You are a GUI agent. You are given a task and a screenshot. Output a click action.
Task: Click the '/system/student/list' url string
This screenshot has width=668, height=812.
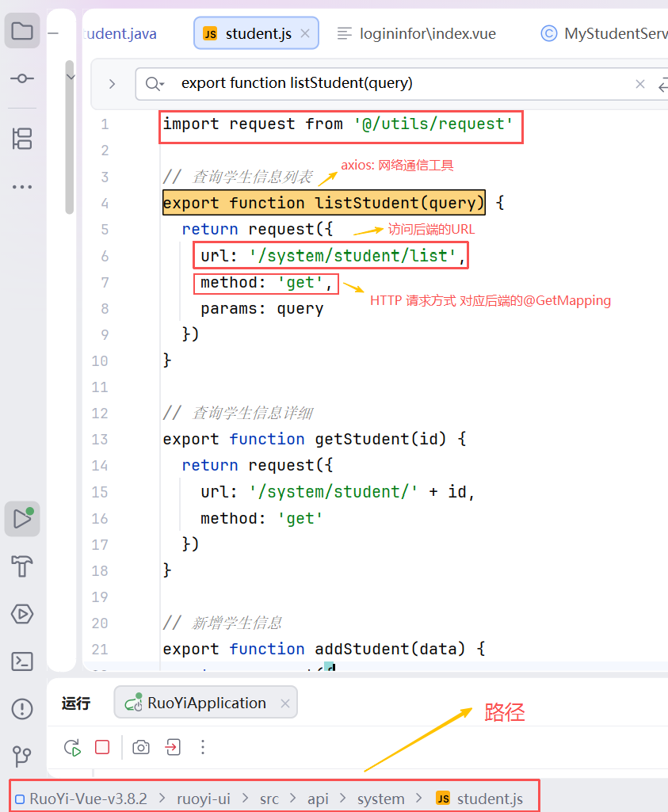(x=352, y=256)
